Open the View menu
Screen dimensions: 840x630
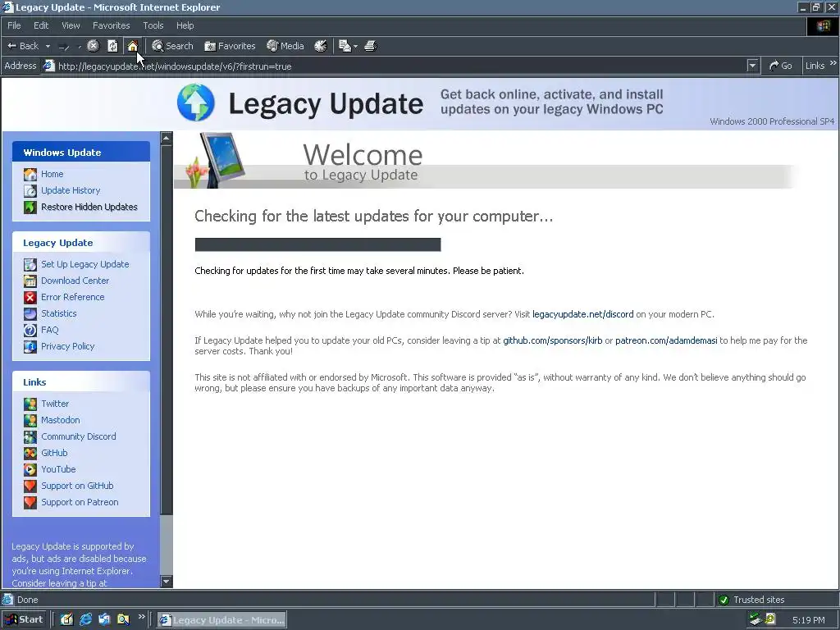[x=71, y=25]
